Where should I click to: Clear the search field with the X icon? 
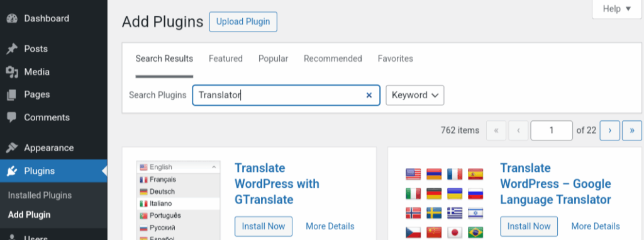[369, 95]
